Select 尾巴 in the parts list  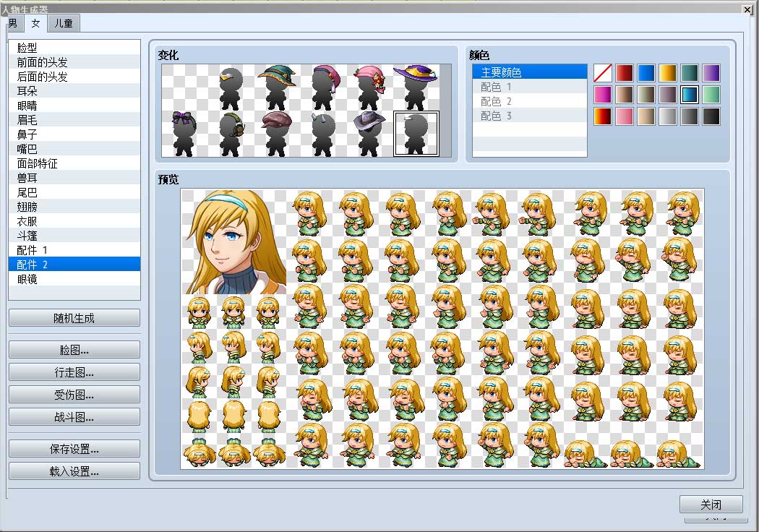[x=74, y=192]
